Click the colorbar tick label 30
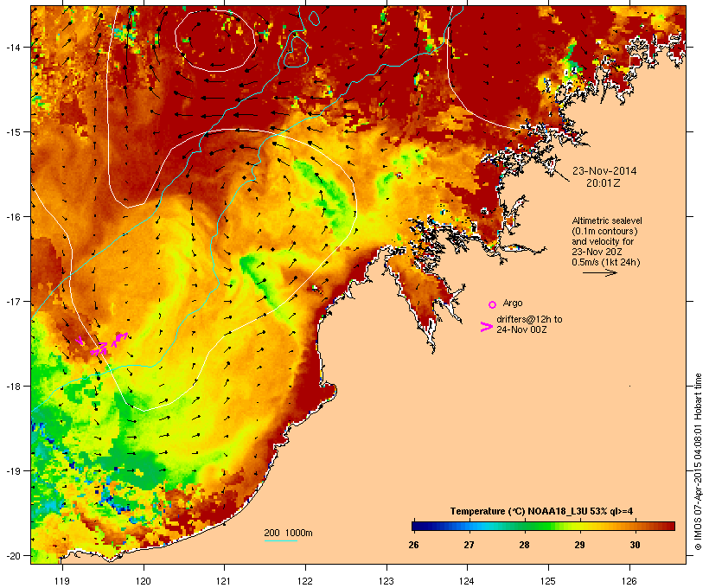This screenshot has height=588, width=709. point(635,545)
